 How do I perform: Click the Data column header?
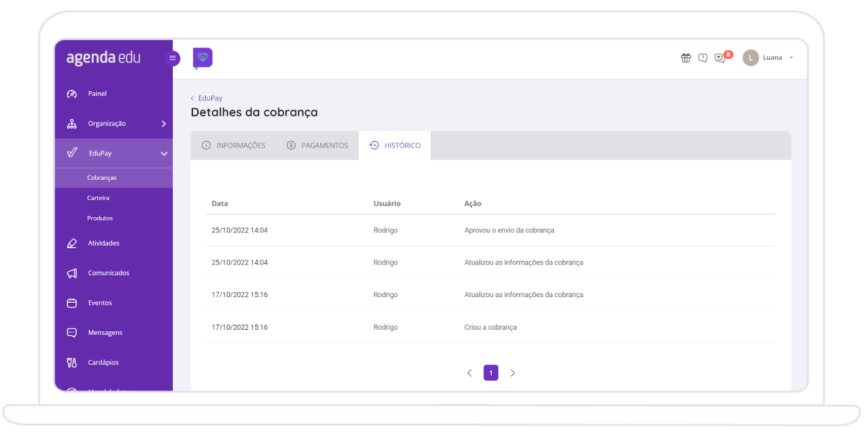click(220, 204)
